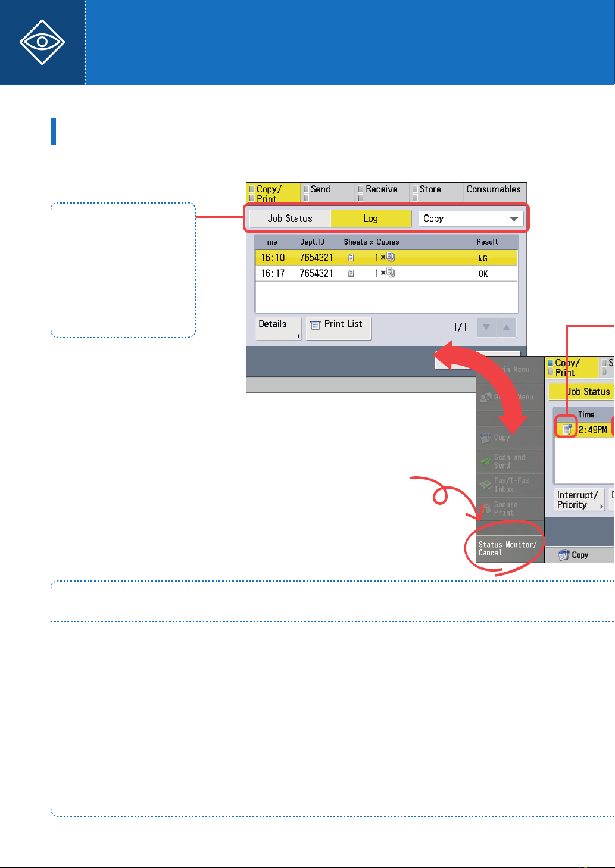Screen dimensions: 615x868
Task: Click the sheet icon in the 16:17 row
Action: point(351,273)
